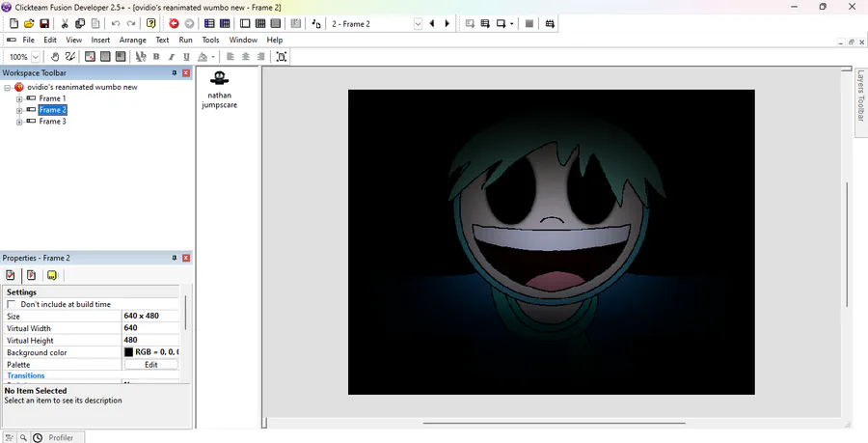The height and width of the screenshot is (443, 868).
Task: Select the Runtime Options properties tab icon
Action: [31, 275]
